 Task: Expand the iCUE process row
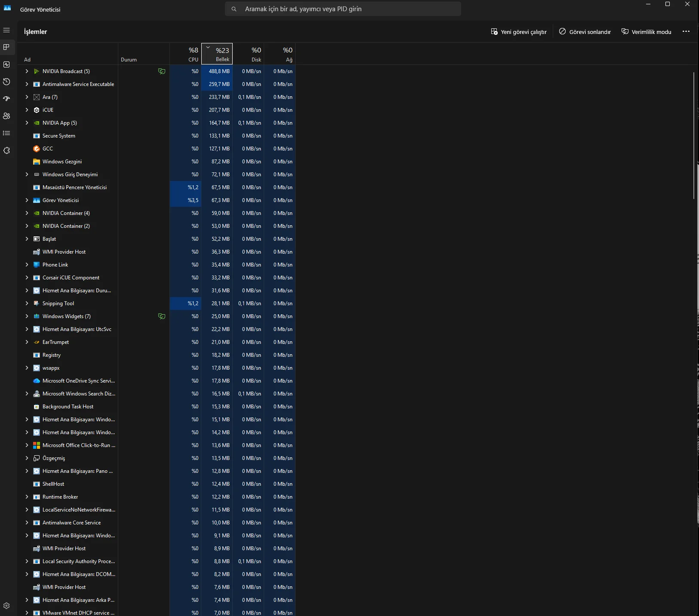[27, 110]
